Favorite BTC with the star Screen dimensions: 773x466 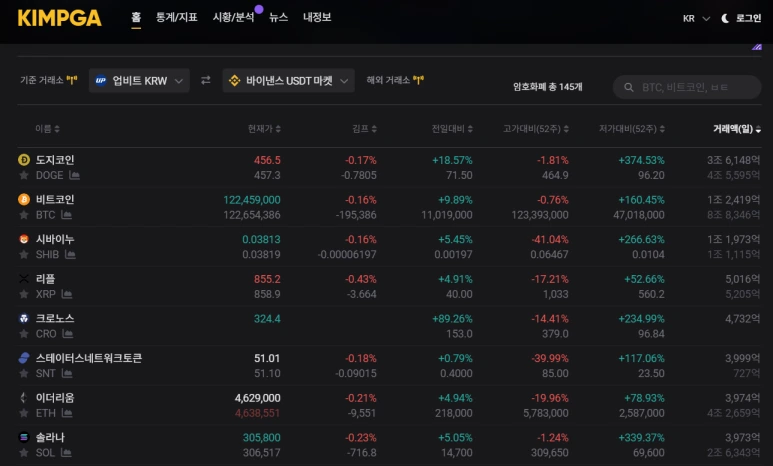(24, 215)
